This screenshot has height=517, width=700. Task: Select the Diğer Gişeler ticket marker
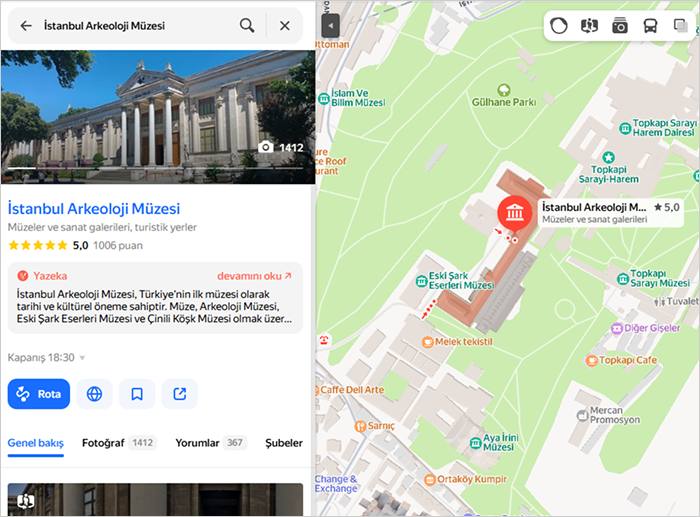point(617,329)
